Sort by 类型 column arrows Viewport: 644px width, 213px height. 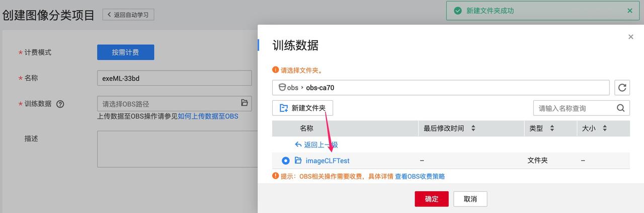(552, 128)
